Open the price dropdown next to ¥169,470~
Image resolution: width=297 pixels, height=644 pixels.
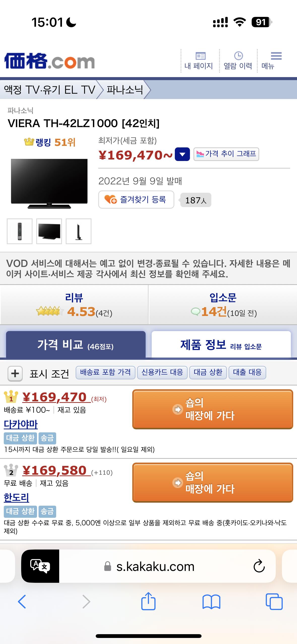tap(182, 154)
